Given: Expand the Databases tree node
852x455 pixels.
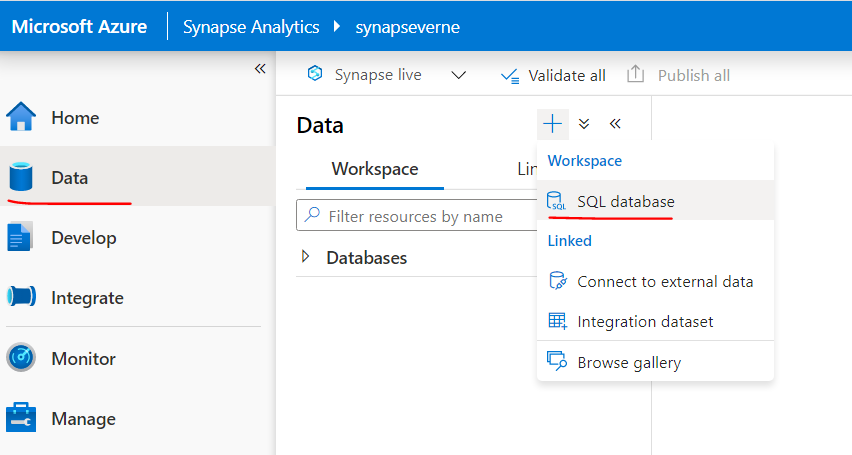Looking at the screenshot, I should coord(306,257).
